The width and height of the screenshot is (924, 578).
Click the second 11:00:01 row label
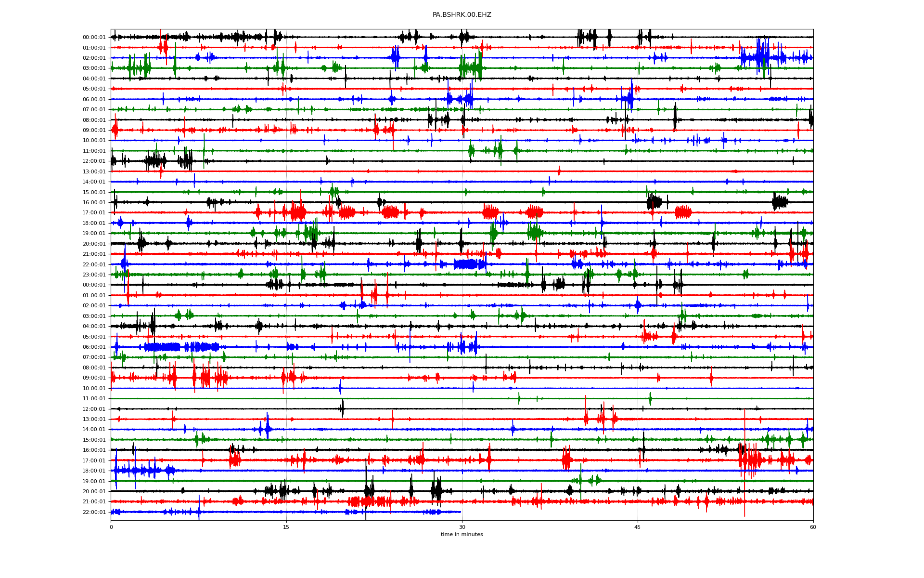(x=94, y=399)
